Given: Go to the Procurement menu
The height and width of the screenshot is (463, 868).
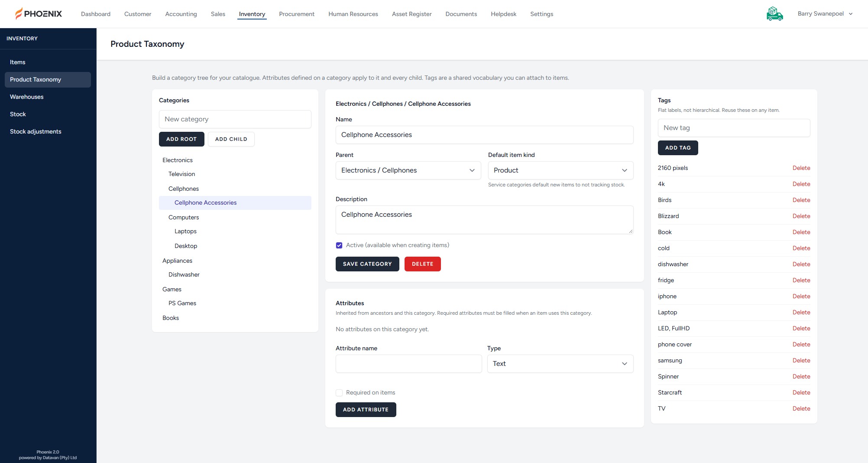Looking at the screenshot, I should (x=297, y=14).
